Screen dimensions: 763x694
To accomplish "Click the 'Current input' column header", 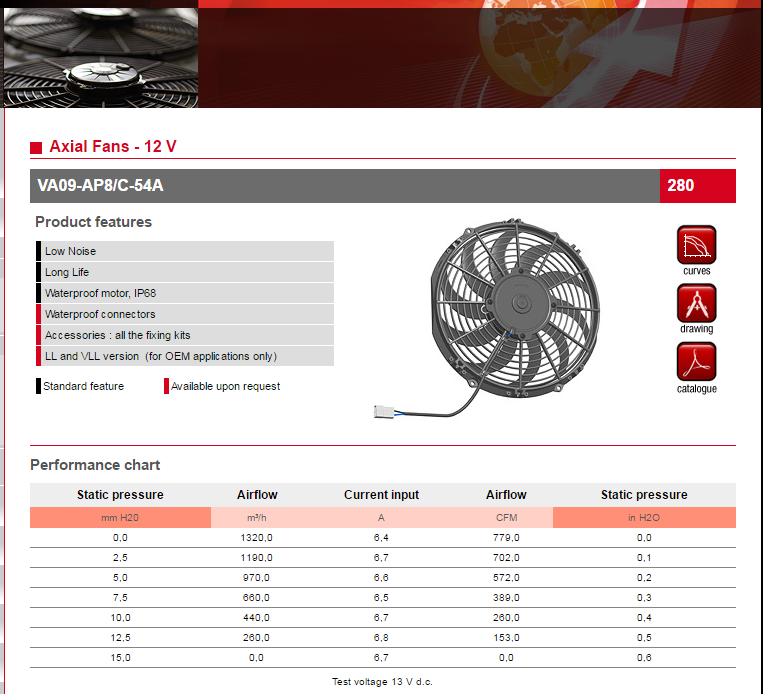I will click(381, 494).
